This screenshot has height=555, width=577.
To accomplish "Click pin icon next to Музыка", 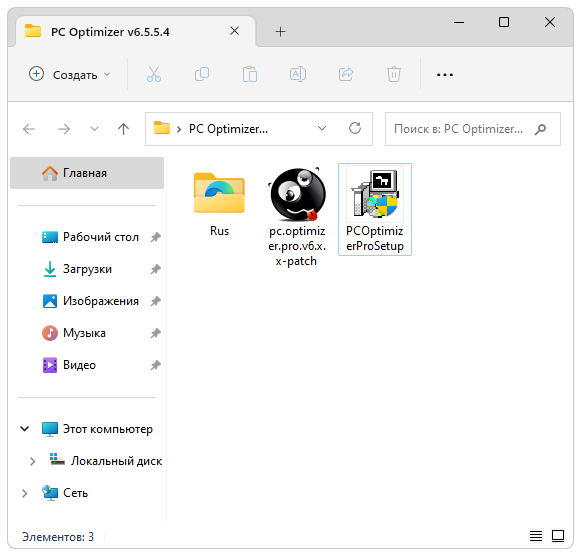I will 156,333.
